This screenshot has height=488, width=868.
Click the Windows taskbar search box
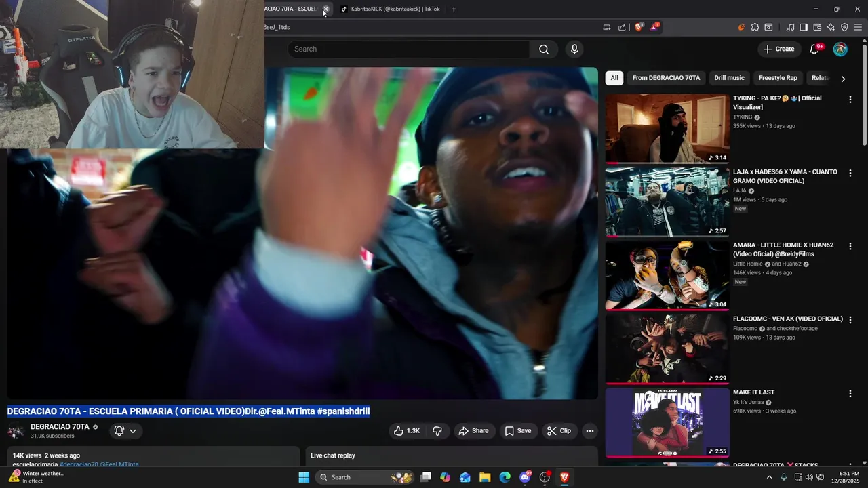366,477
